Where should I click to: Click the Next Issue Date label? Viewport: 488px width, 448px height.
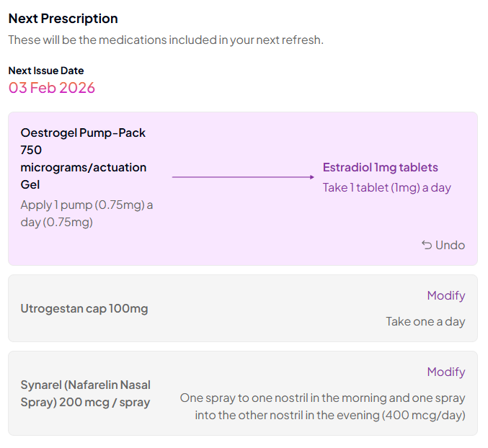point(46,71)
